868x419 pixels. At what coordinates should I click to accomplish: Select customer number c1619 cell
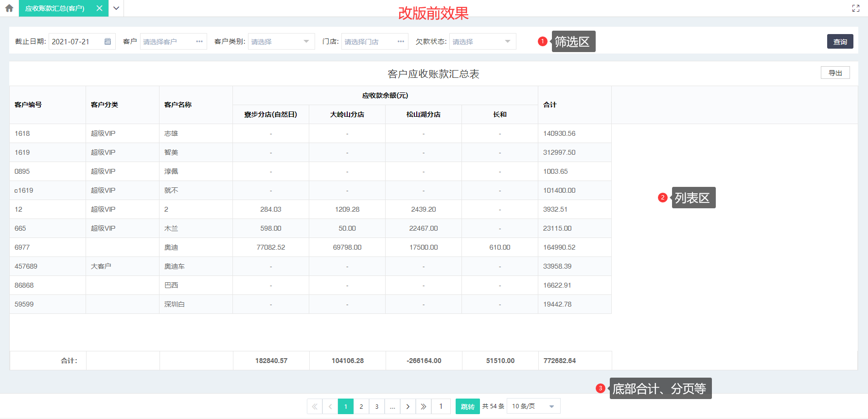point(48,190)
